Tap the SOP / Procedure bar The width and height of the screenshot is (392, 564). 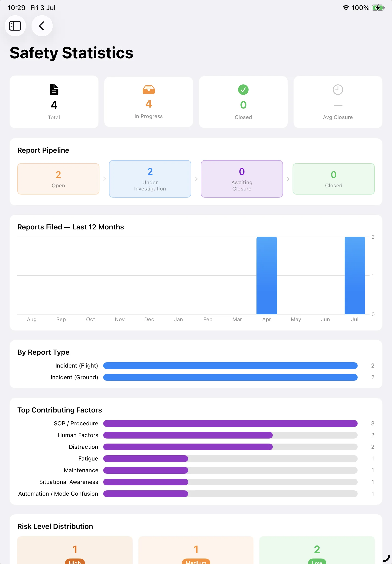tap(230, 423)
